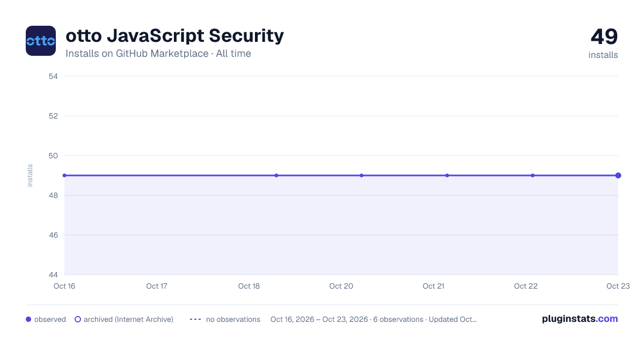Select the data point above Oct 20
644x338 pixels.
(x=362, y=175)
